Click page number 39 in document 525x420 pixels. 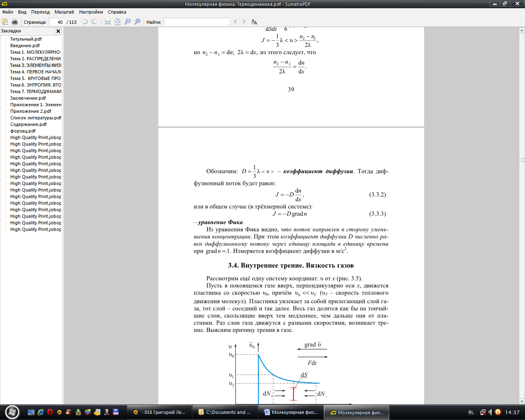[291, 89]
